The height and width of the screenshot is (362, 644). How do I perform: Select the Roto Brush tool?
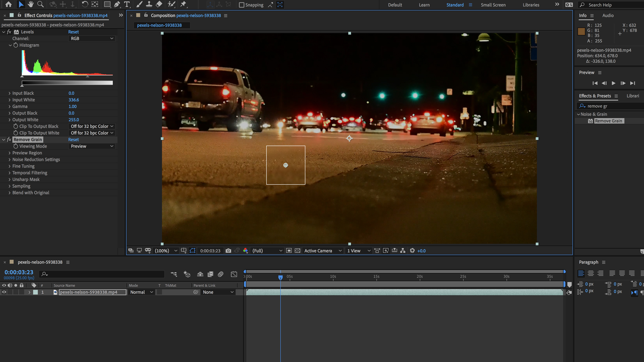(171, 4)
